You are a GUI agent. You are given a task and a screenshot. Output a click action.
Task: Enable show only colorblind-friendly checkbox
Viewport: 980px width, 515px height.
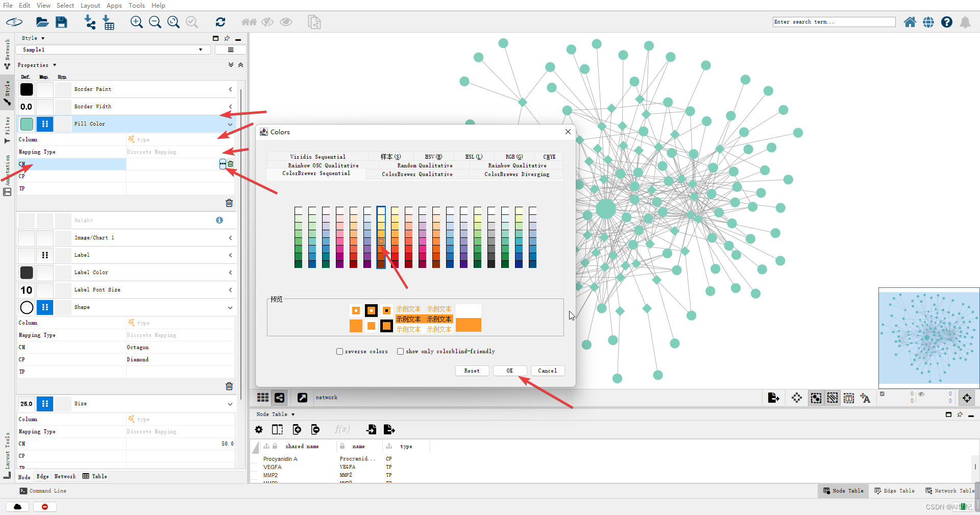click(400, 351)
